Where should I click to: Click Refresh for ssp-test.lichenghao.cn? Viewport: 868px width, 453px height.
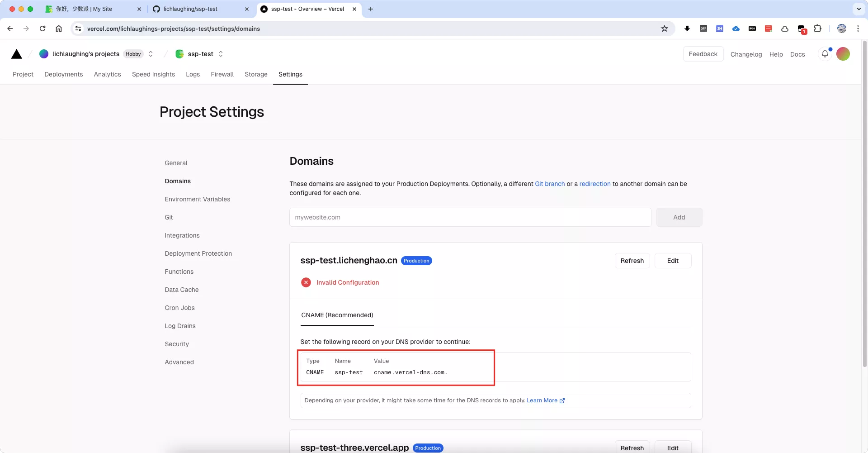pos(632,261)
